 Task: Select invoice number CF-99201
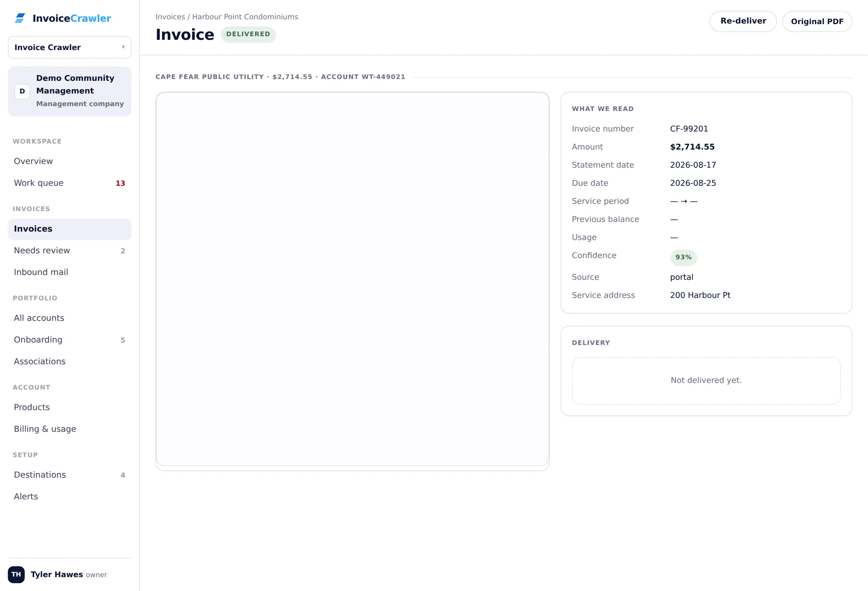point(689,129)
